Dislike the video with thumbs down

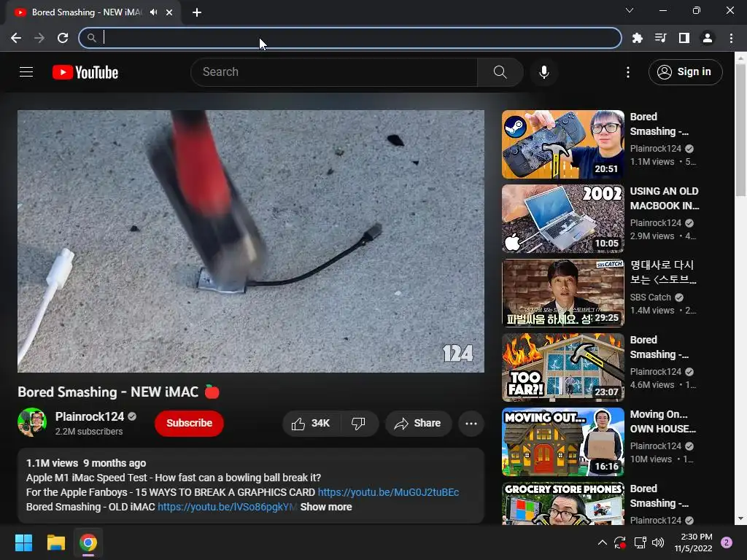[x=358, y=424]
